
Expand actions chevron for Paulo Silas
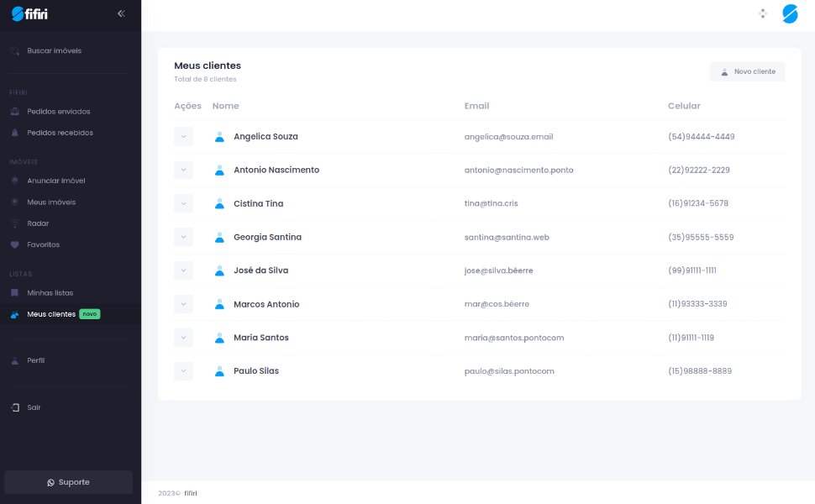point(183,371)
